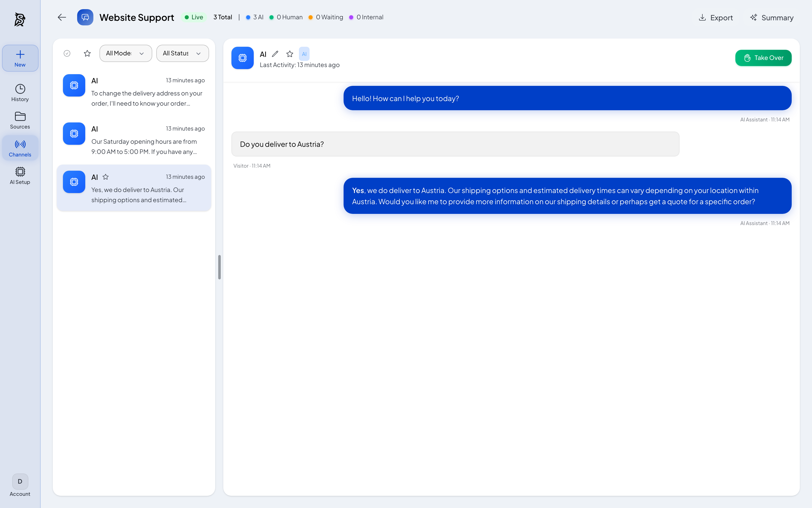Open AI Setup in sidebar
Image resolution: width=812 pixels, height=508 pixels.
tap(20, 176)
